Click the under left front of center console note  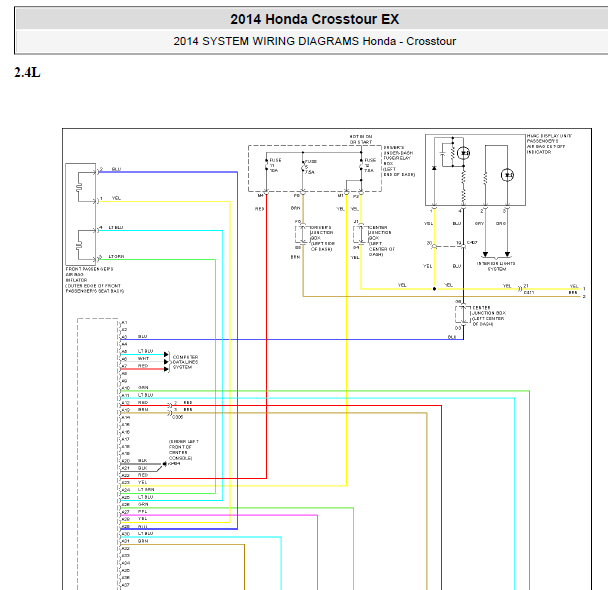click(x=183, y=450)
